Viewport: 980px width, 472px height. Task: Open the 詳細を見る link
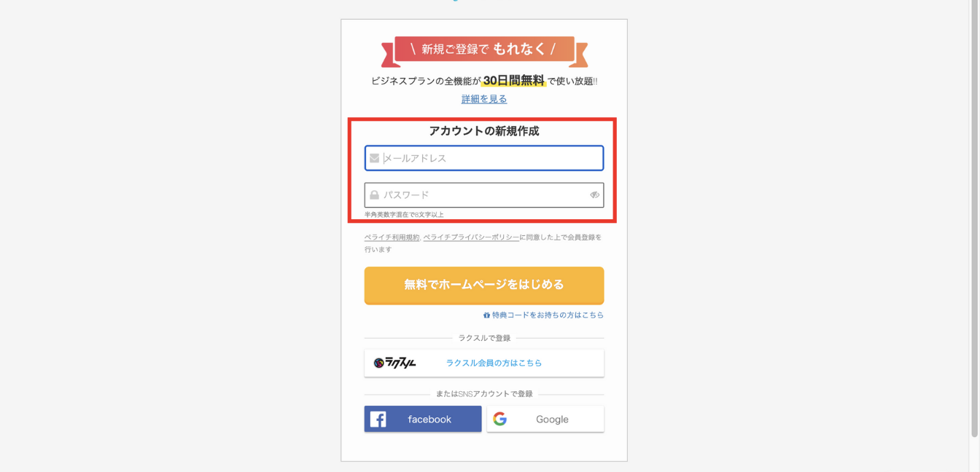pos(484,99)
